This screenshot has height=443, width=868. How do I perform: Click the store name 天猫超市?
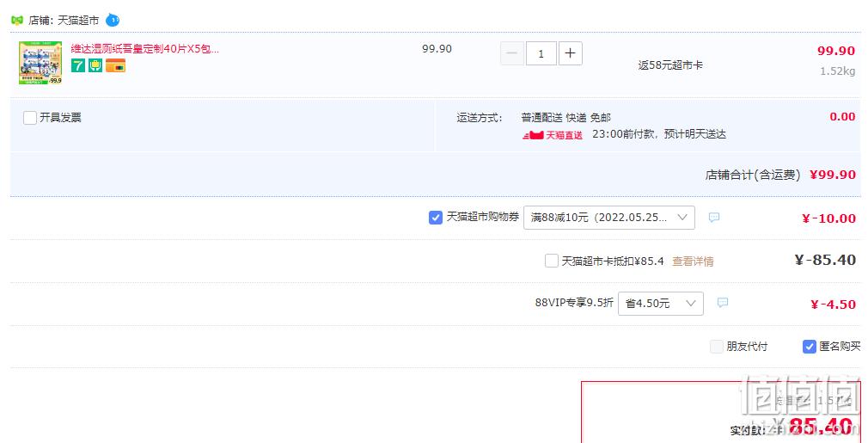point(78,21)
